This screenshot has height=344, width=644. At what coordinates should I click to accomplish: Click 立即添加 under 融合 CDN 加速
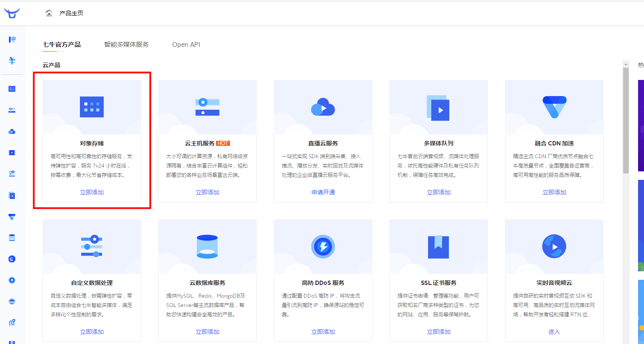click(x=554, y=192)
